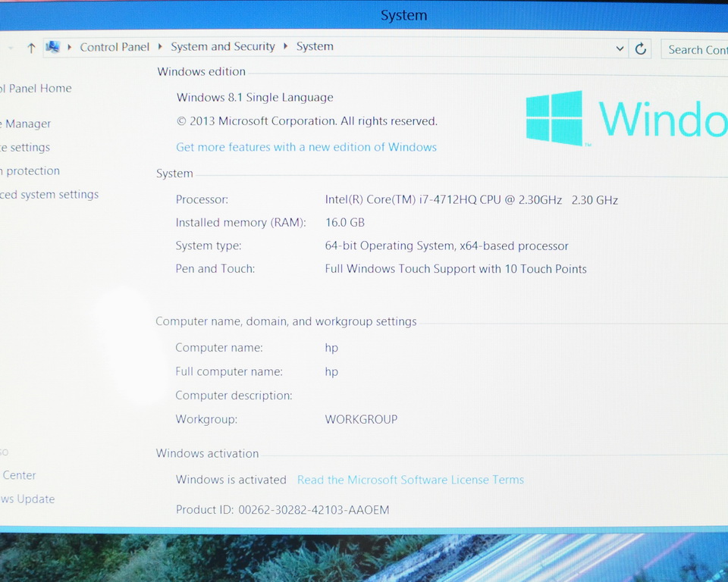Click Get more features with new edition link
The height and width of the screenshot is (582, 728).
point(306,147)
